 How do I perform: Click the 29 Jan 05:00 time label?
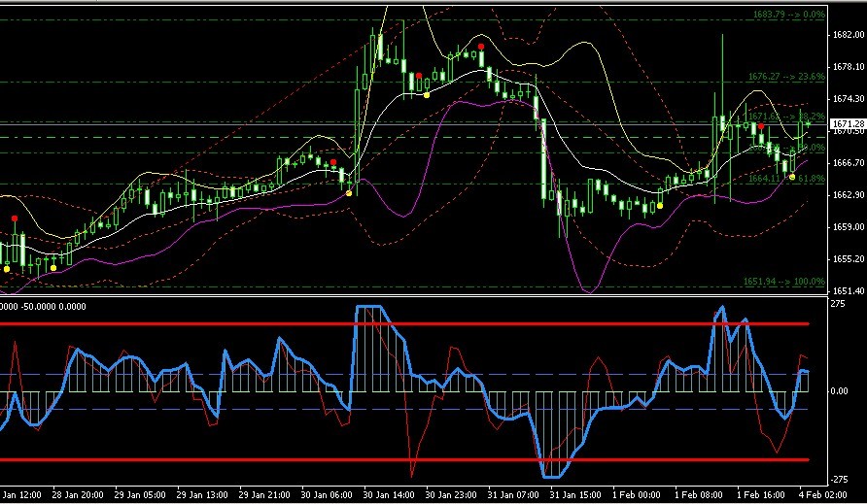point(140,494)
